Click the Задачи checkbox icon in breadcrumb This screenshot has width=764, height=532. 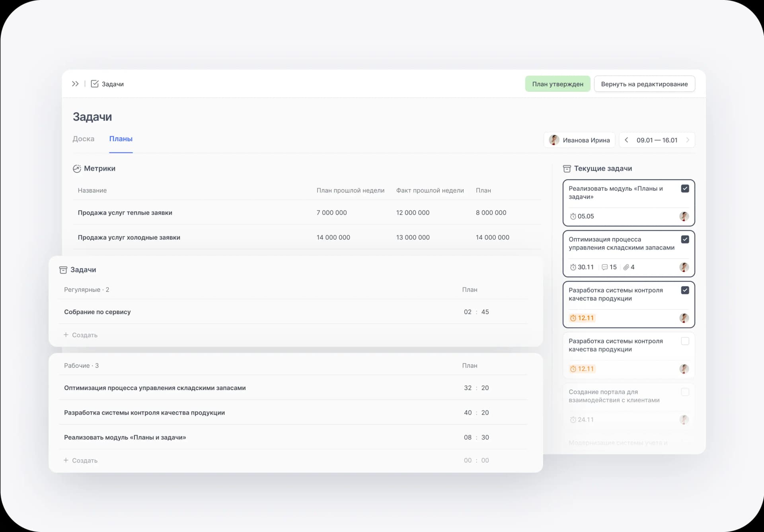[x=95, y=84]
